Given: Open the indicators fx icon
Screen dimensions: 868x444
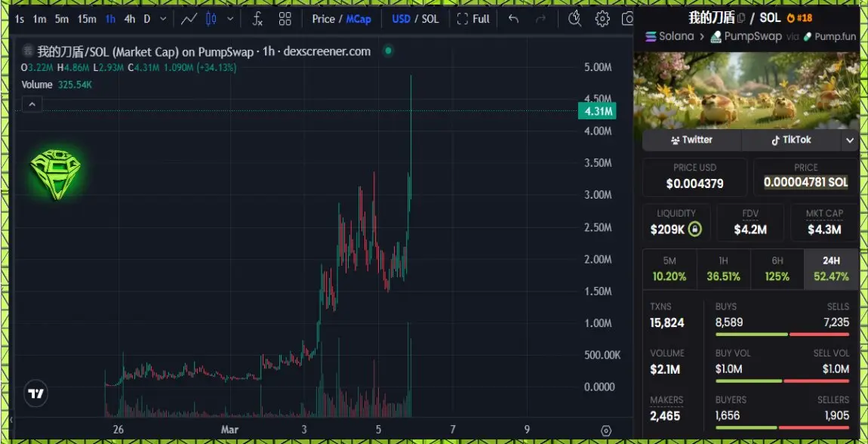Looking at the screenshot, I should coord(257,19).
